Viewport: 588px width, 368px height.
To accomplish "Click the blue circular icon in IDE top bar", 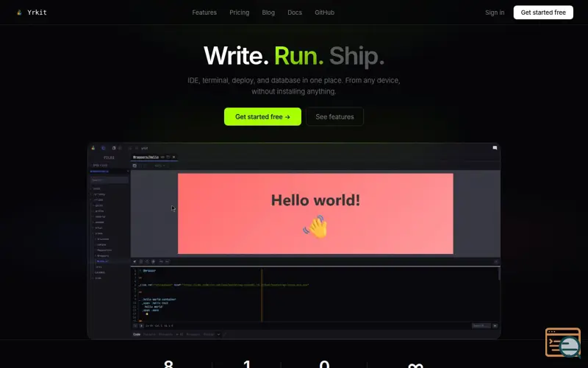I will coord(104,148).
